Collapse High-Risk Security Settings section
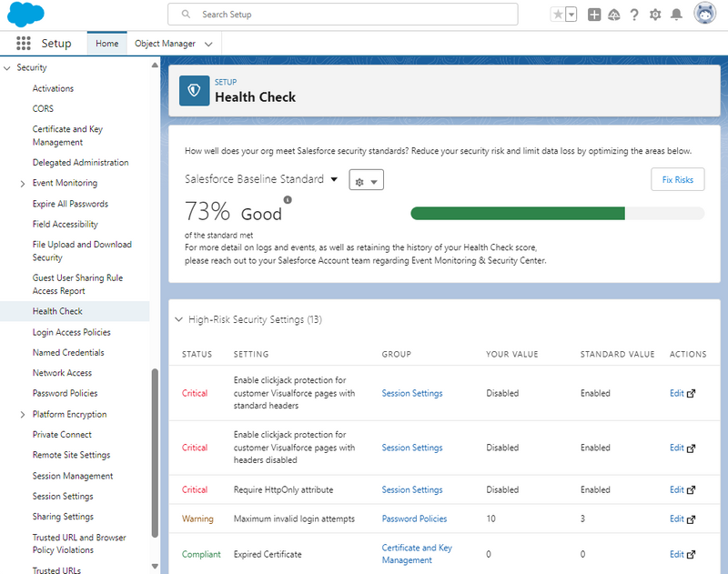This screenshot has height=574, width=728. tap(178, 319)
